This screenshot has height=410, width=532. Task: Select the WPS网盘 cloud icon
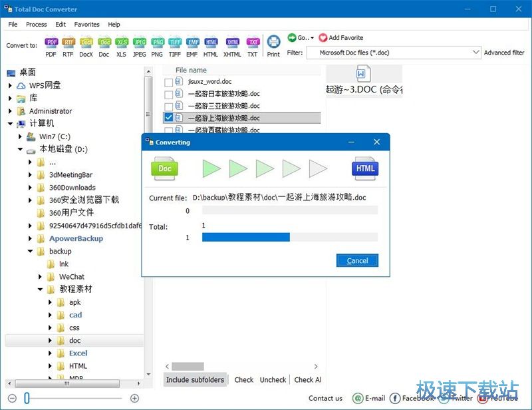tap(21, 85)
